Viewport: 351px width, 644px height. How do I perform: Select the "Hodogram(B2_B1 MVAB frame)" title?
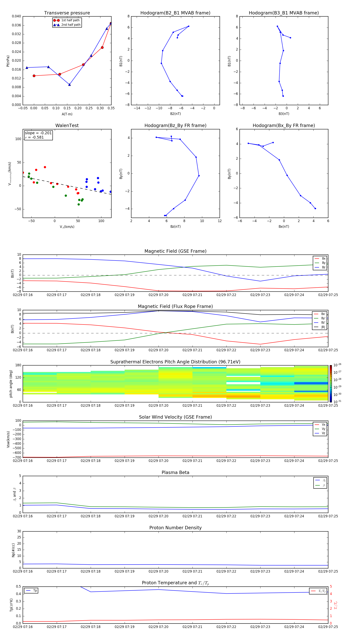point(175,13)
